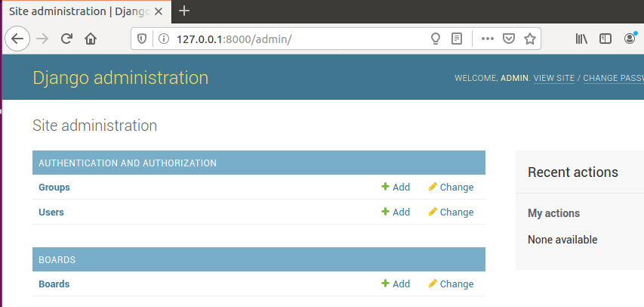Click the My actions label
The image size is (644, 307).
553,213
